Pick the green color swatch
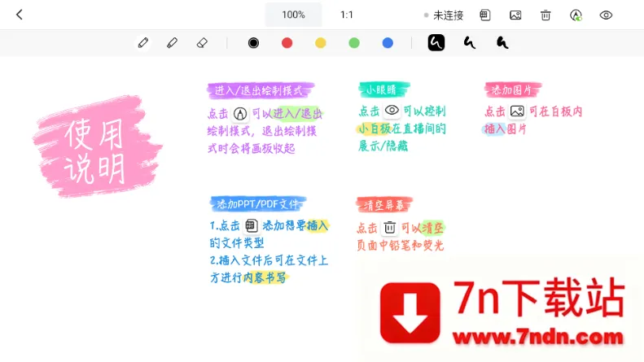Screen dimensions: 644x362 (x=354, y=42)
